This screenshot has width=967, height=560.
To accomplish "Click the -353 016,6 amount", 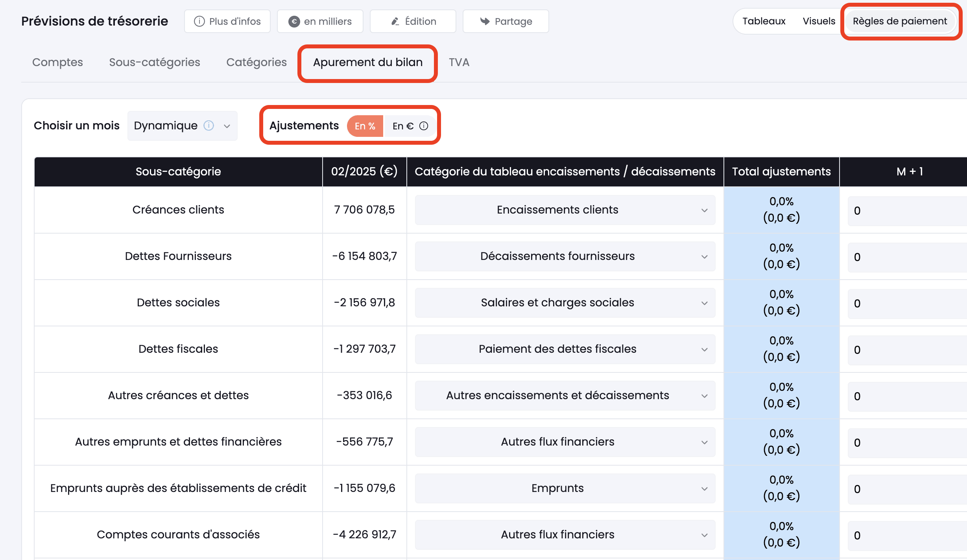I will point(364,395).
